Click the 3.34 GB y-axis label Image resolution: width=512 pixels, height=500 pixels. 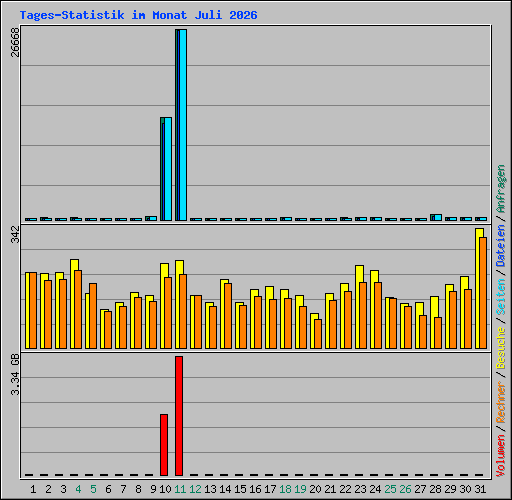[15, 374]
